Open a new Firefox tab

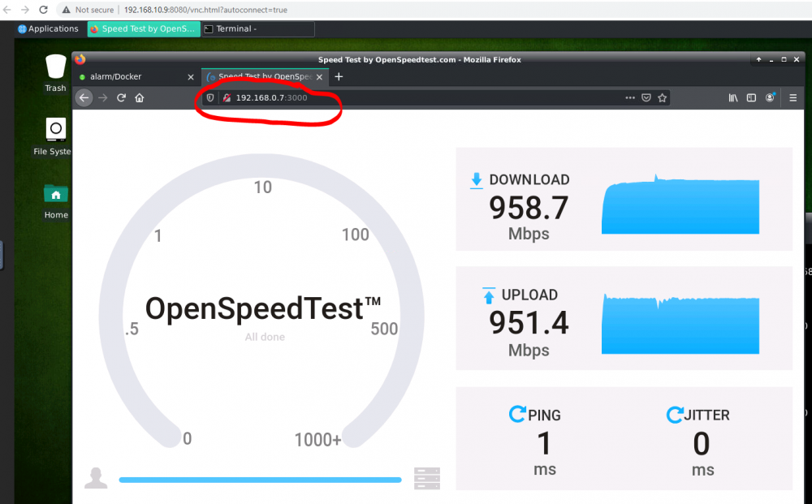coord(339,76)
